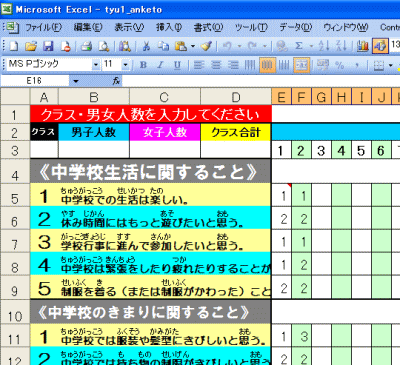
Task: Select row 4 header
Action: [15, 171]
